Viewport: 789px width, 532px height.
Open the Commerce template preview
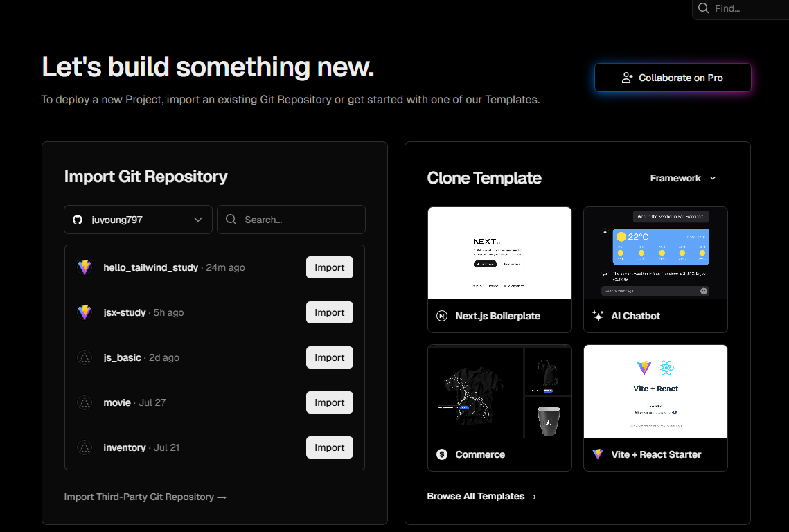click(499, 391)
